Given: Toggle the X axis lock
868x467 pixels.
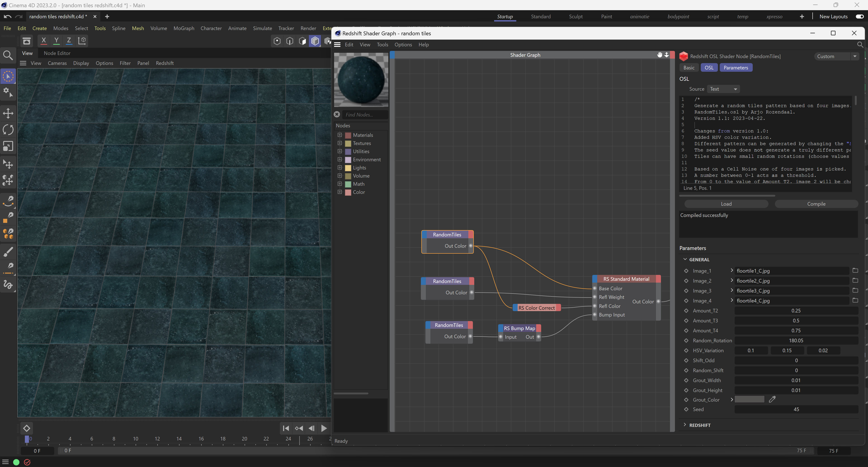Looking at the screenshot, I should 43,41.
